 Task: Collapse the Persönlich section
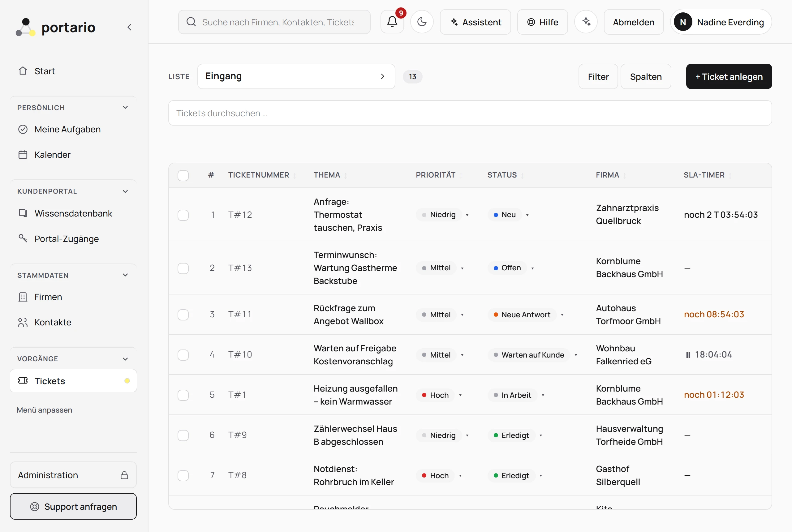(x=125, y=108)
